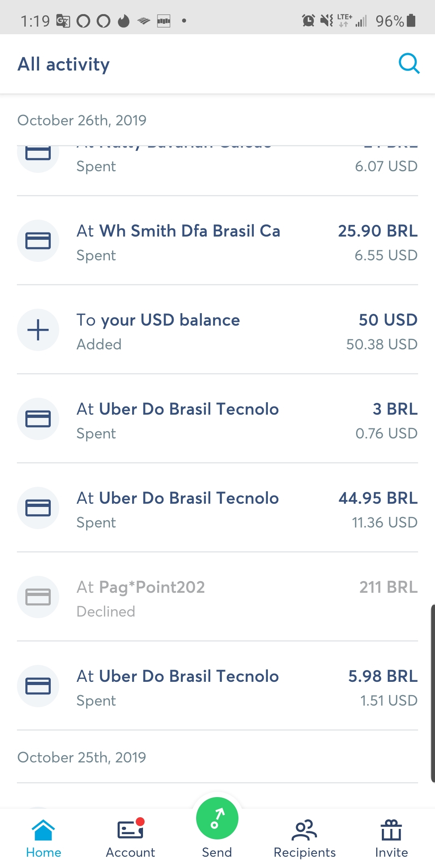Viewport: 435px width, 868px height.
Task: Tap the card icon for 44.95 BRL Uber payment
Action: [x=38, y=508]
